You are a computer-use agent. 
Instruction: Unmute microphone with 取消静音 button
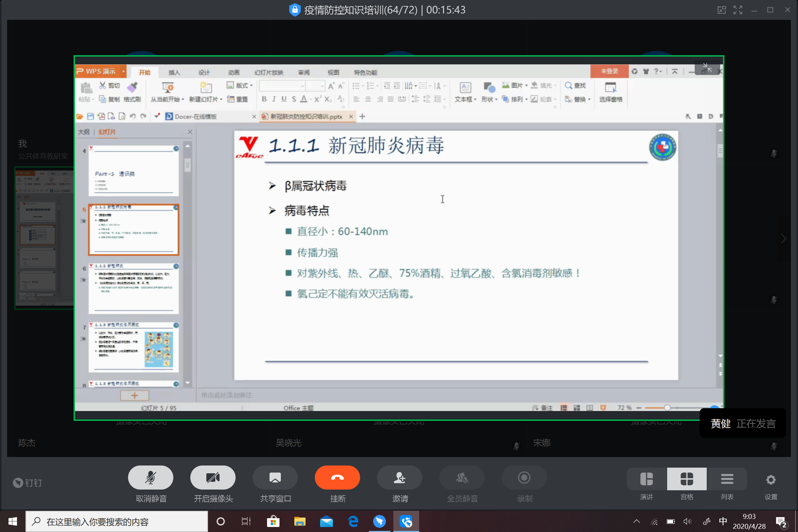pos(150,478)
